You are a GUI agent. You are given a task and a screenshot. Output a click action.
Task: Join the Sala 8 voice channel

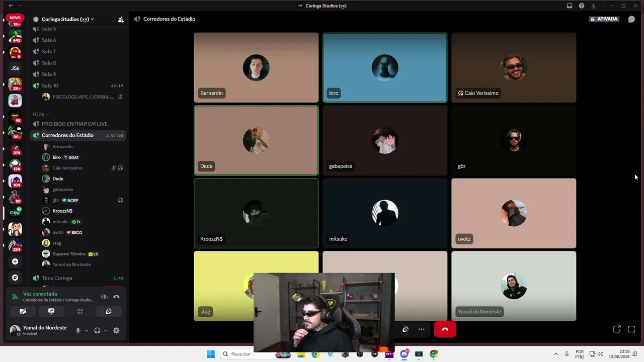point(78,63)
